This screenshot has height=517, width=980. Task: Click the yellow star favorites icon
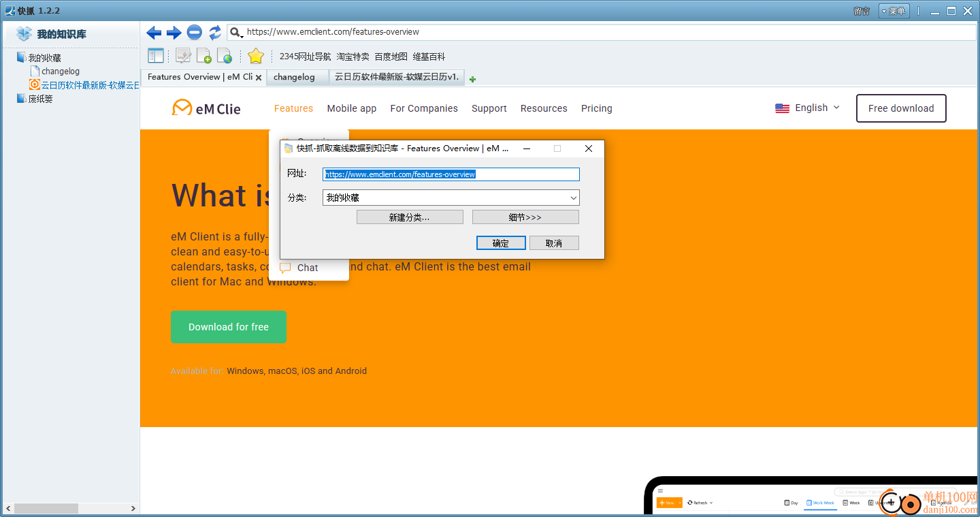[x=255, y=56]
